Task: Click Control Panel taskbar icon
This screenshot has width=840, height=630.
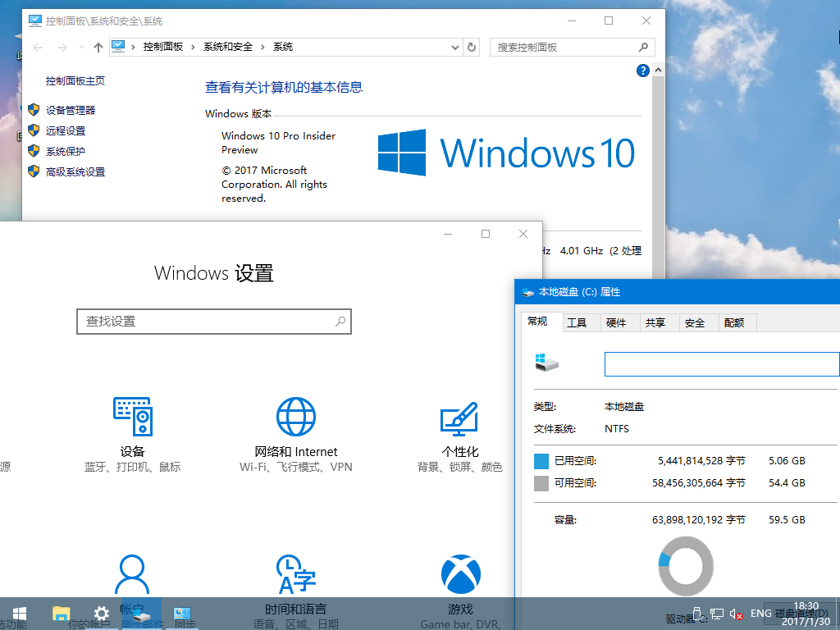Action: [x=182, y=614]
